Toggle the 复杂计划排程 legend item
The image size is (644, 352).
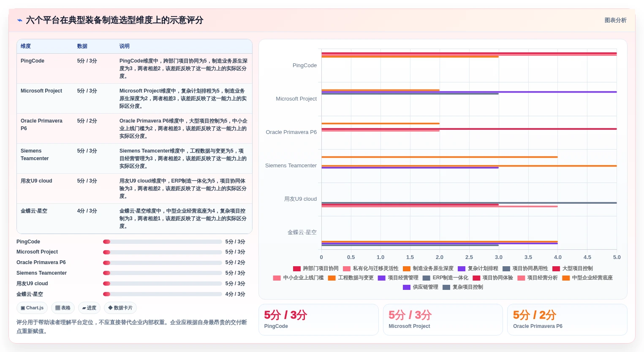478,268
